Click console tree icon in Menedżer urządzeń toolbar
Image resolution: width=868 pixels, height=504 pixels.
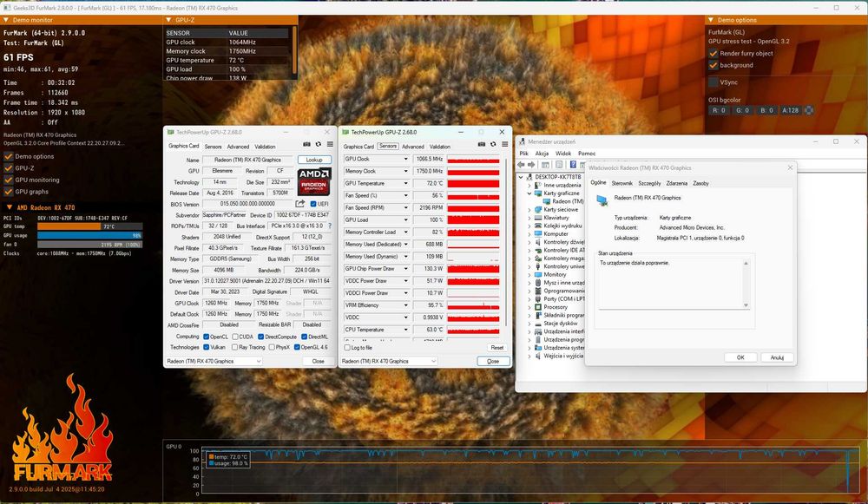coord(545,165)
